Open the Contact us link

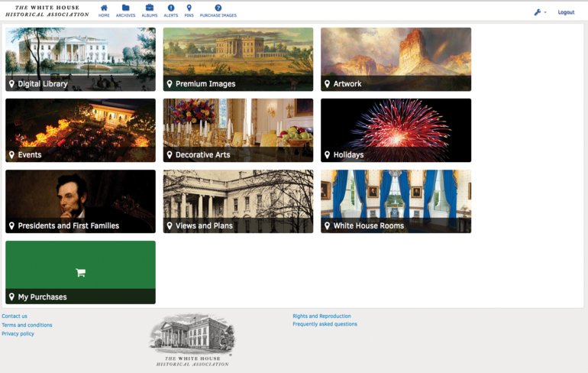[15, 316]
